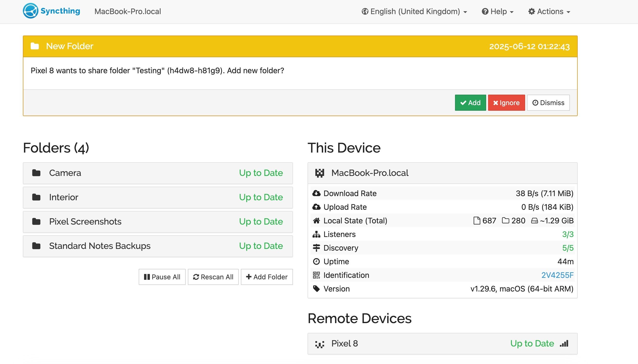
Task: Click the Uptime 44m value
Action: click(x=565, y=262)
